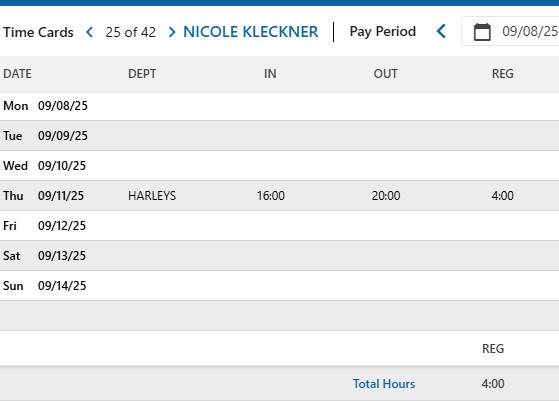Go to previous pay period chevron

(441, 31)
